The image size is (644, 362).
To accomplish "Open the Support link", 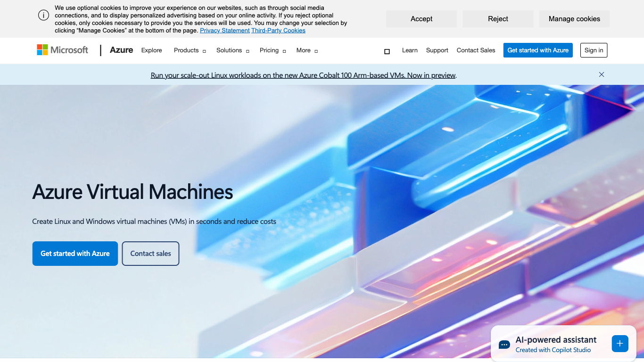I will 437,50.
